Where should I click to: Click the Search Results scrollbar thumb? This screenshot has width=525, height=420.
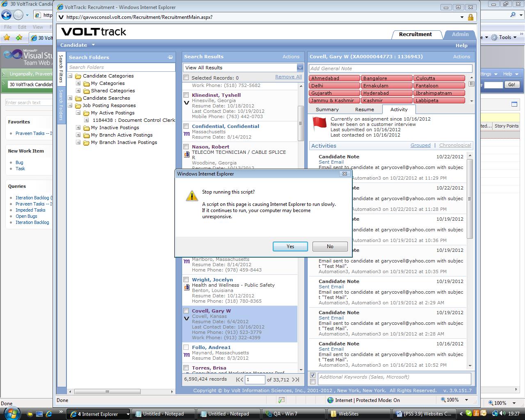click(301, 123)
